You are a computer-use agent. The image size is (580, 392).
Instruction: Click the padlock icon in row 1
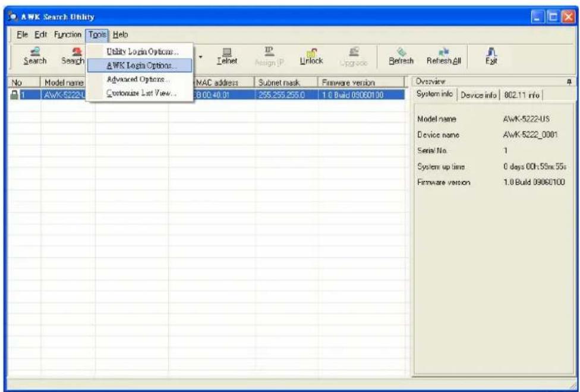(x=15, y=95)
